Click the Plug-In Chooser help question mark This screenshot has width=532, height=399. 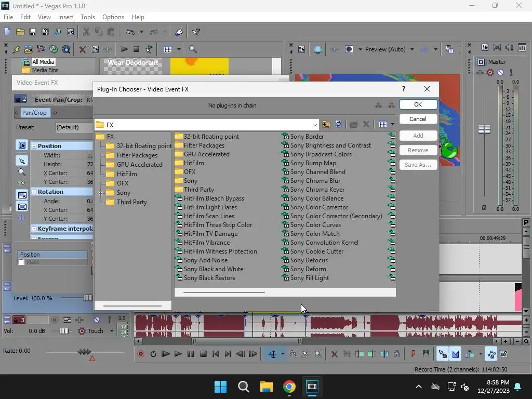pos(403,89)
